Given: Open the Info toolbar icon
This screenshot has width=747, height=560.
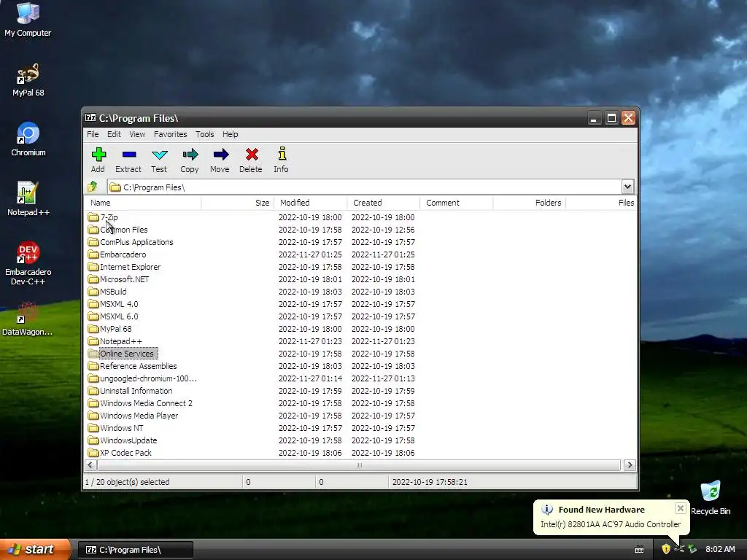Looking at the screenshot, I should pos(282,153).
